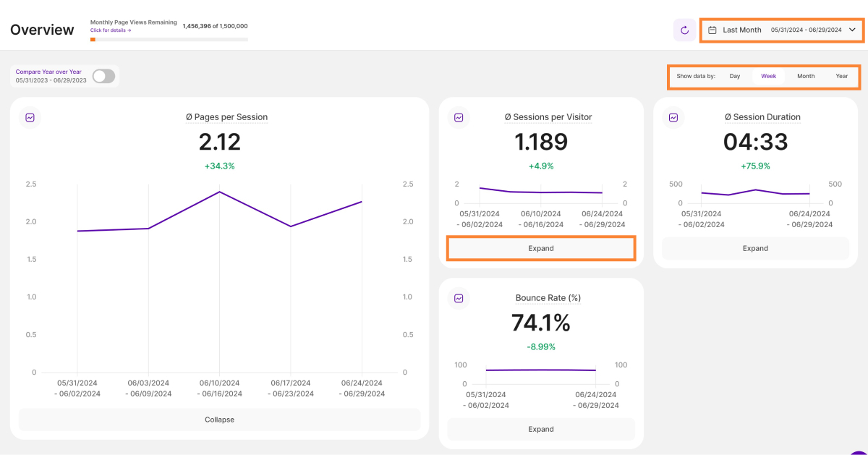Click the Bounce Rate chart icon

click(459, 298)
